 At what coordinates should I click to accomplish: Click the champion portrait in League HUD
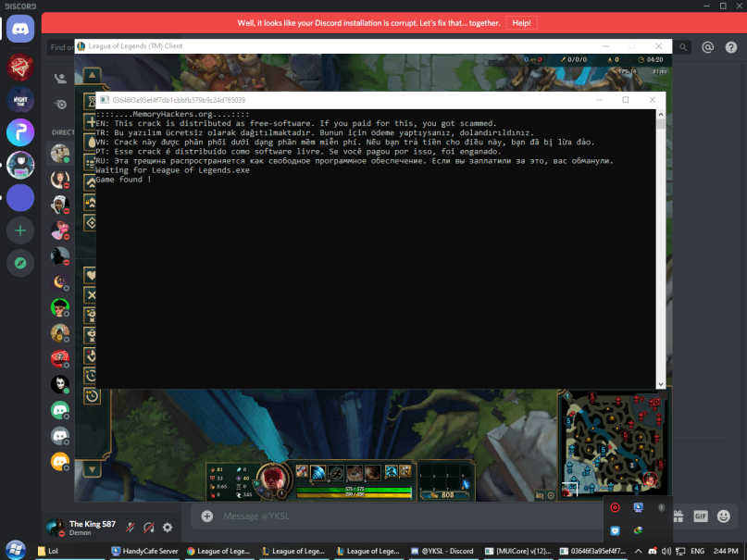coord(273,479)
